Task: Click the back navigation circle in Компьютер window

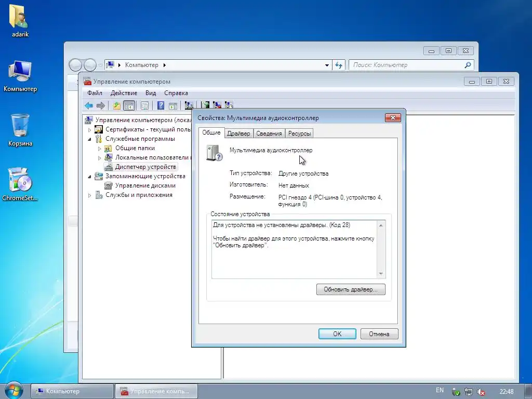Action: [75, 65]
